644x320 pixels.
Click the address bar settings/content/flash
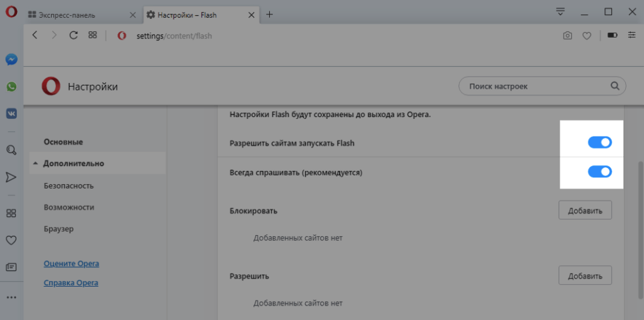point(174,36)
